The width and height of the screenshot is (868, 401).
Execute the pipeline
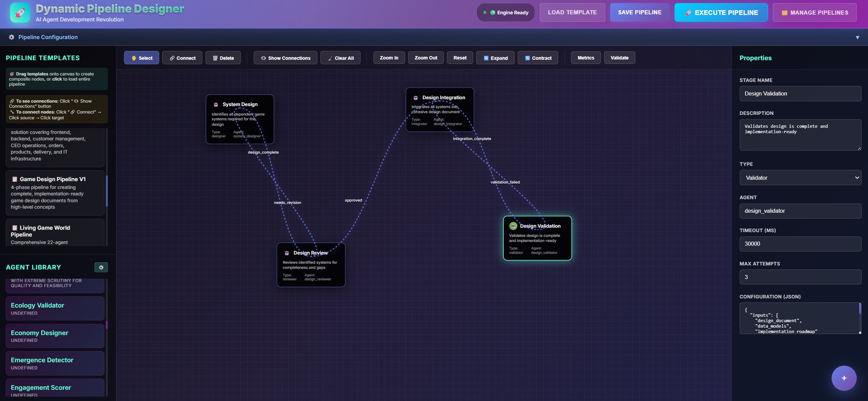click(x=721, y=12)
